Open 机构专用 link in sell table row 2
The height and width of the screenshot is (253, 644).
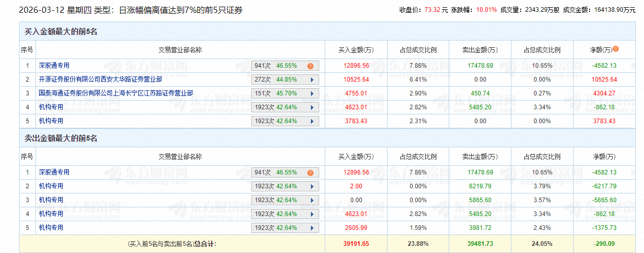(51, 186)
